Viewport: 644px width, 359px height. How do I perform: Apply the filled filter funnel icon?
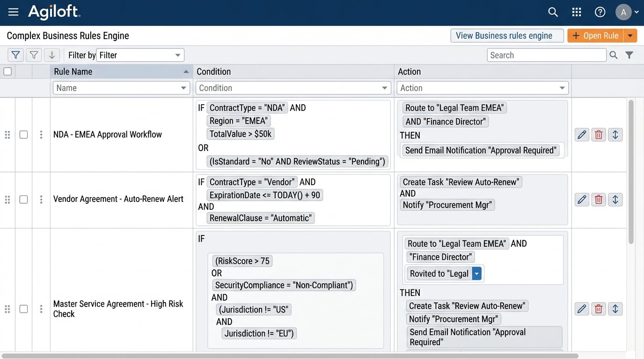(15, 55)
